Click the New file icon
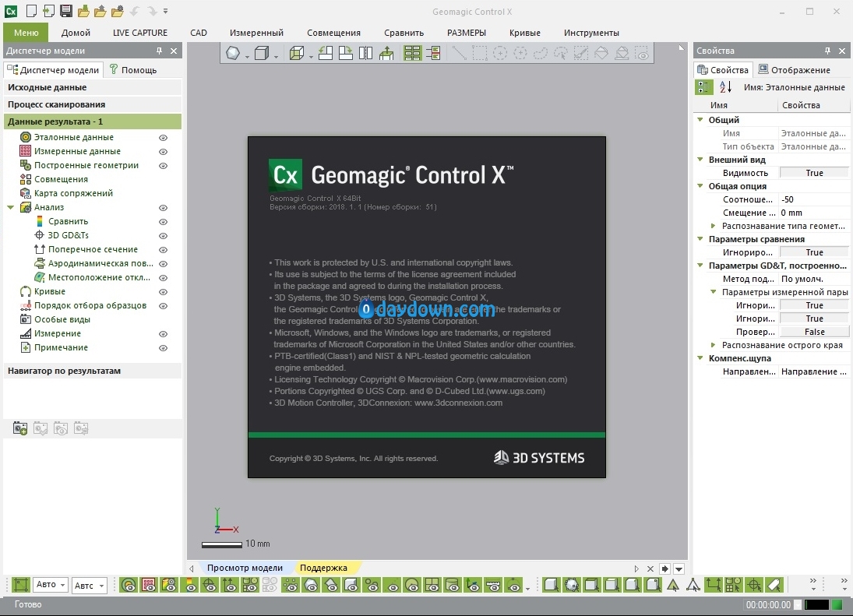 point(31,11)
